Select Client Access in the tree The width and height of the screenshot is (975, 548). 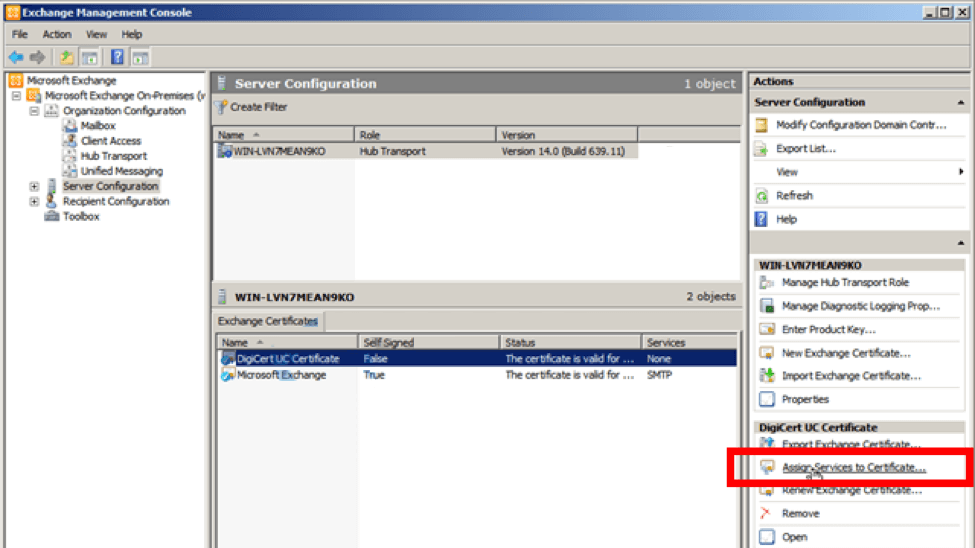click(111, 141)
